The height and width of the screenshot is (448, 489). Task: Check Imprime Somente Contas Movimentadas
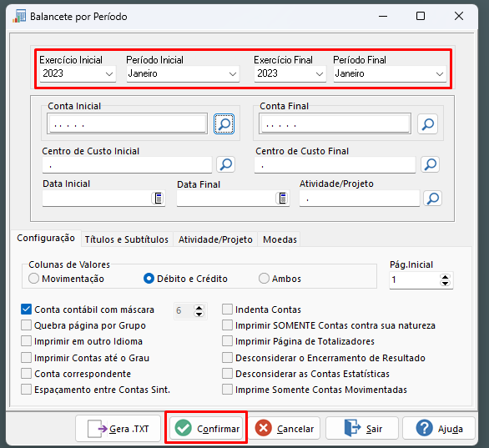coord(227,390)
